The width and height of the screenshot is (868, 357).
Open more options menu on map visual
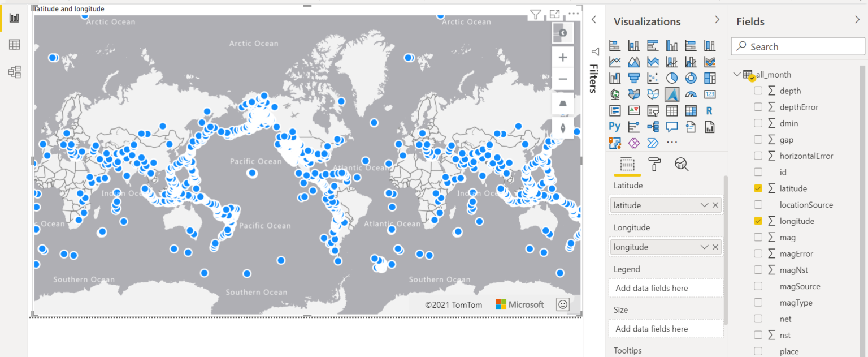pos(574,14)
